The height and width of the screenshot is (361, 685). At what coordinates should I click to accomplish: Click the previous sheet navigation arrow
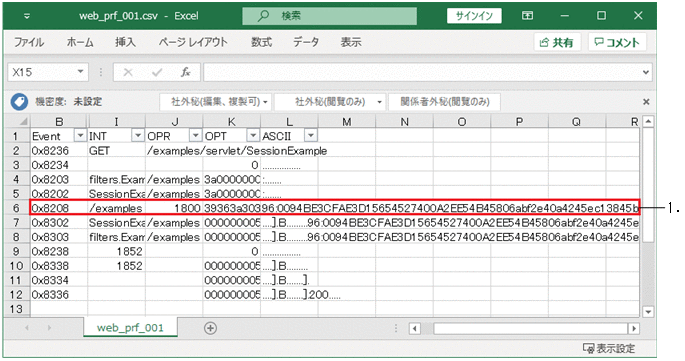(x=28, y=328)
